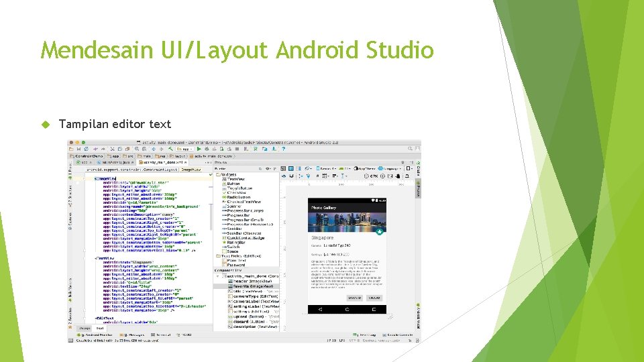Collapse activity_main_done in Component Tree
The height and width of the screenshot is (362, 644).
click(x=218, y=276)
